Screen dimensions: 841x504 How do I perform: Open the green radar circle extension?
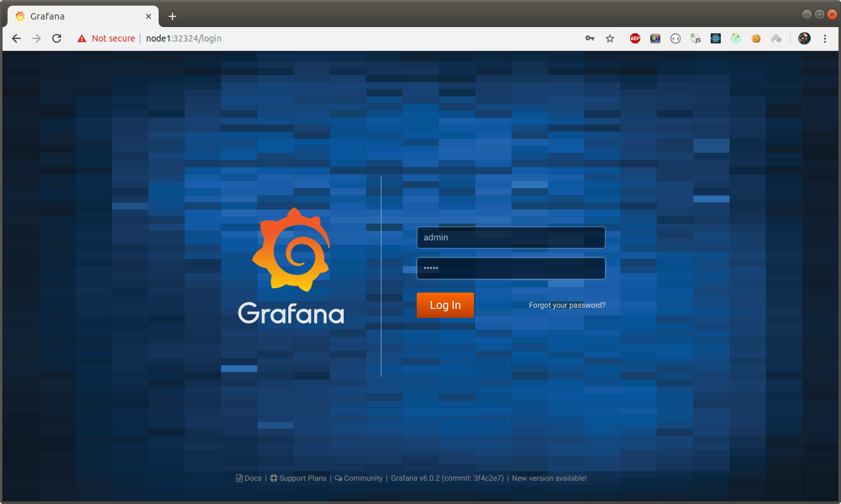736,38
